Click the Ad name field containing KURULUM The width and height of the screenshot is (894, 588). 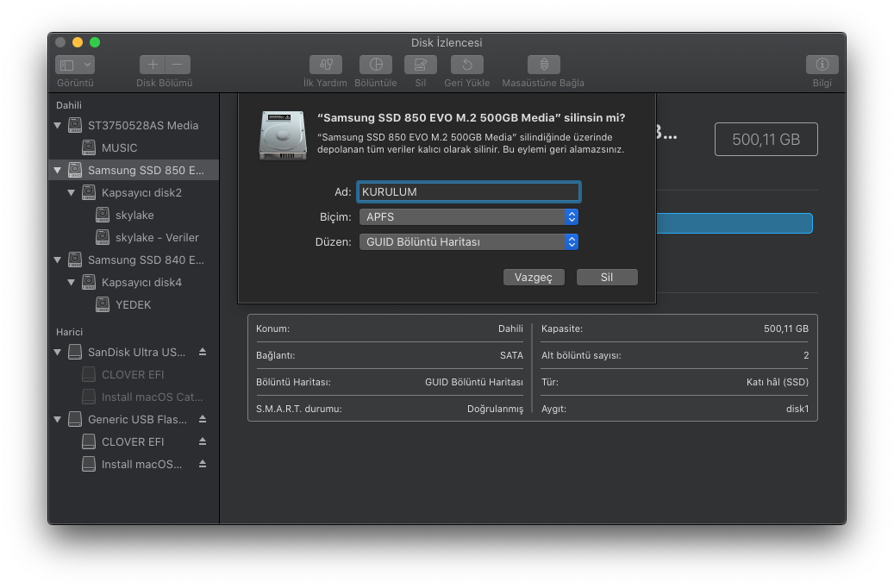(468, 191)
